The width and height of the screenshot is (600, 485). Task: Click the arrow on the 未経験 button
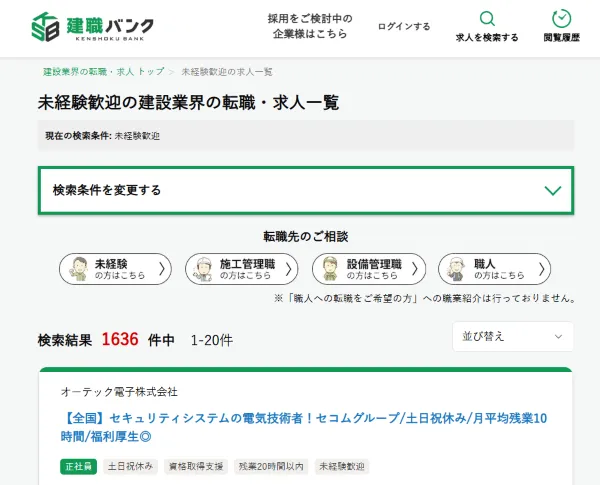tap(162, 269)
